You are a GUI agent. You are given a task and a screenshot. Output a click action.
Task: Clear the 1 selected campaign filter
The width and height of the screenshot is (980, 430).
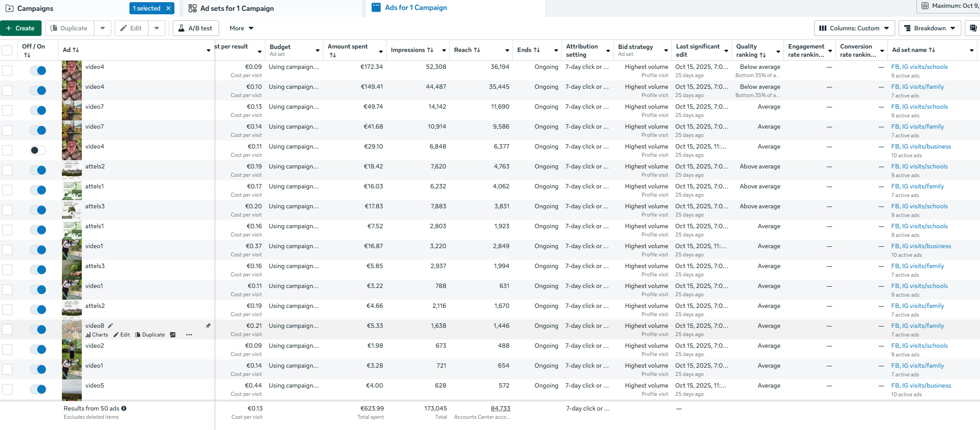click(x=168, y=8)
